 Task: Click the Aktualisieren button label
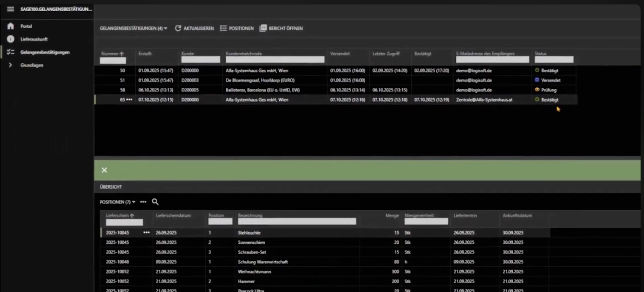tap(198, 28)
